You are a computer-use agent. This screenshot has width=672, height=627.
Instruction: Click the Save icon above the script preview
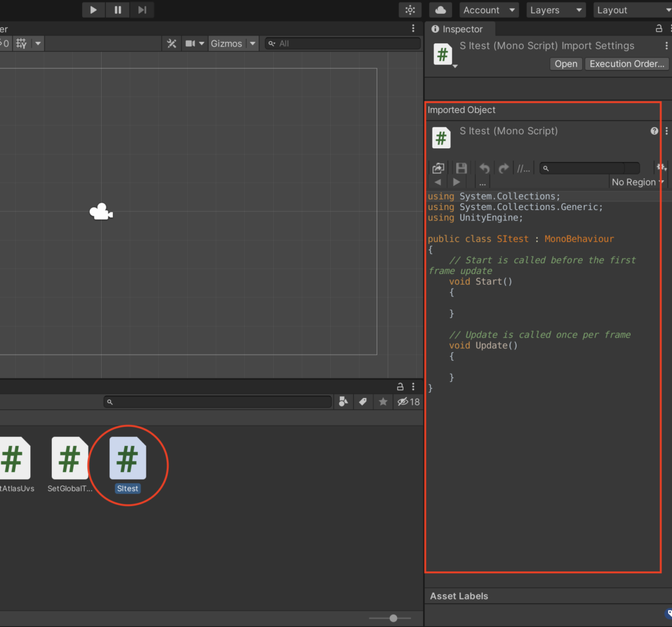[461, 168]
